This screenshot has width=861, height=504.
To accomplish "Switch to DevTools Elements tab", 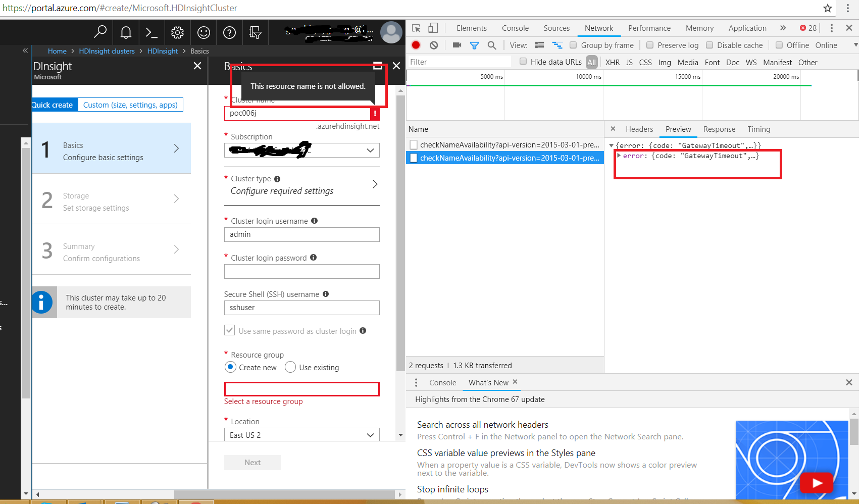I will 472,28.
